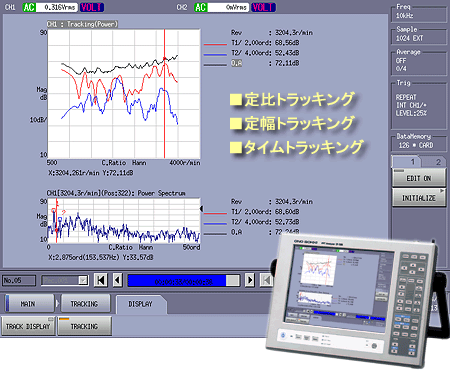Viewport: 450px width, 374px height.
Task: Jump to first record playback button
Action: 101,280
